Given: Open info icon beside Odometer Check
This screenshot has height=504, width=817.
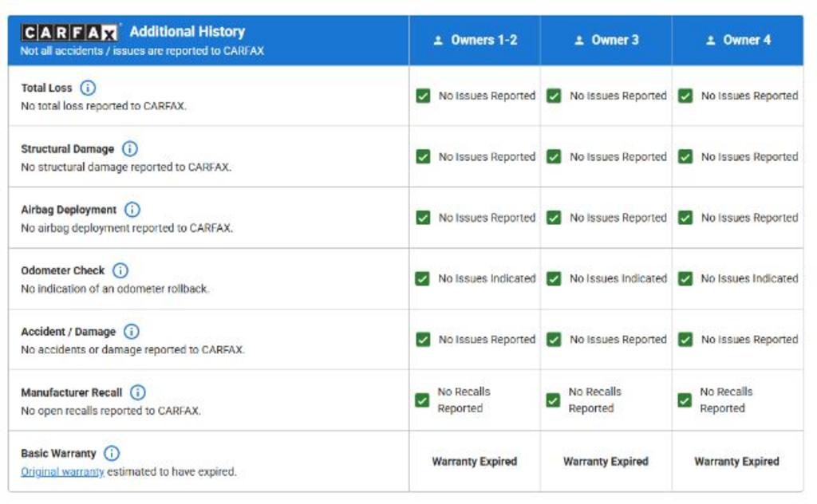Looking at the screenshot, I should click(x=120, y=270).
